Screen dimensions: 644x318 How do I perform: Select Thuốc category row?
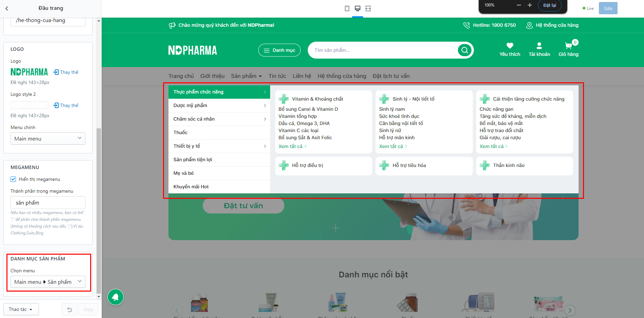tap(219, 133)
